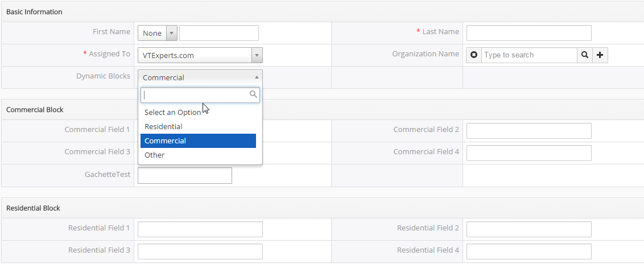This screenshot has width=644, height=264.
Task: Click the Residential Block section header
Action: point(322,208)
